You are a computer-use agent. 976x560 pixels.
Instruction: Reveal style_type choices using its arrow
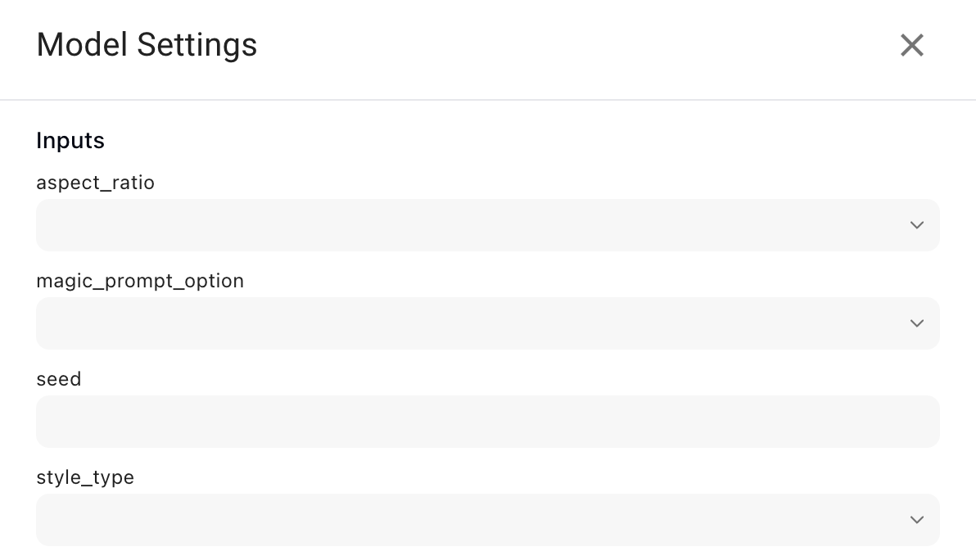[916, 520]
